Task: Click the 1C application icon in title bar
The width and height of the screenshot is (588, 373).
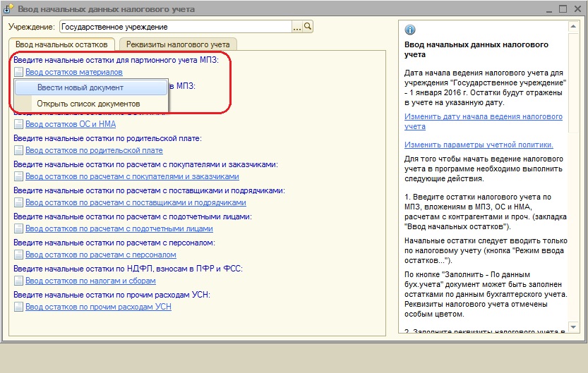Action: point(8,9)
